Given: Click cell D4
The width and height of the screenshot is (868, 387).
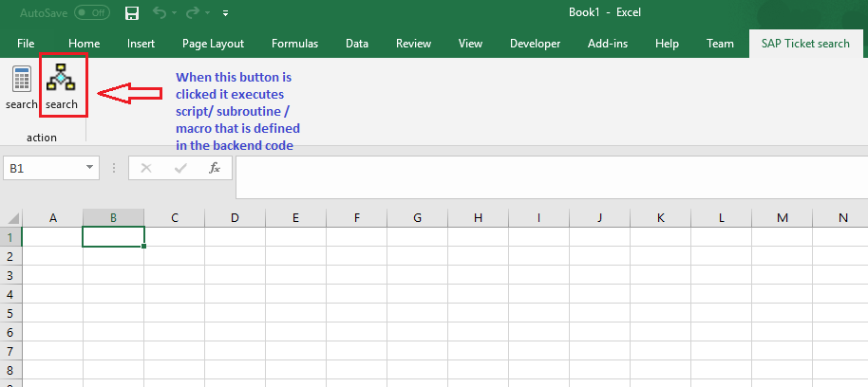Looking at the screenshot, I should tap(236, 293).
